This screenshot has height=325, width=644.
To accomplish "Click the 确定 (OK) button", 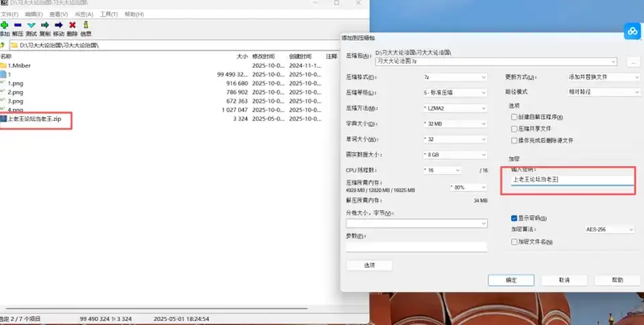I will pyautogui.click(x=511, y=280).
